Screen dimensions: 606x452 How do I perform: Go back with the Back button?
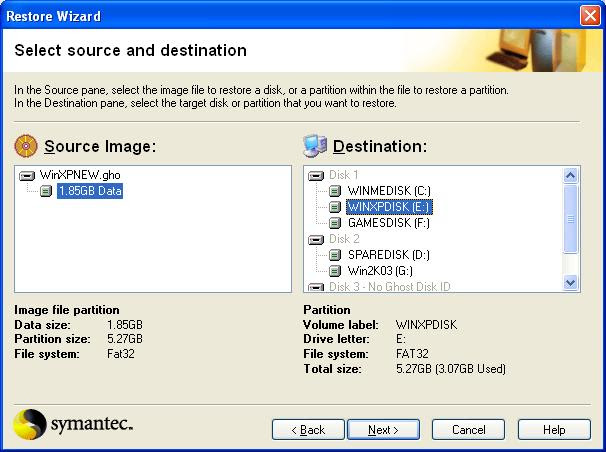[308, 430]
